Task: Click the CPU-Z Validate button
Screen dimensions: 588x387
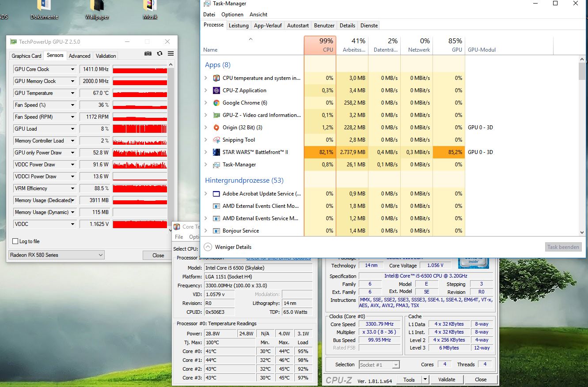Action: pyautogui.click(x=447, y=379)
